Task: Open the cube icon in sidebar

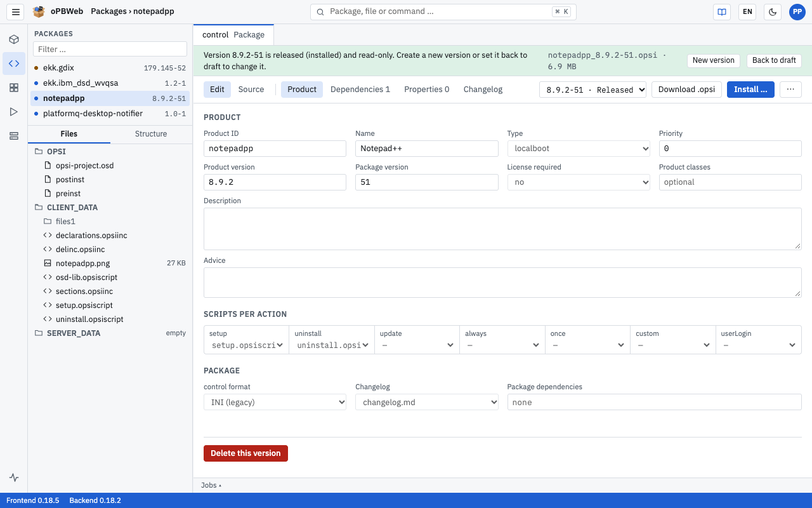Action: pos(14,39)
